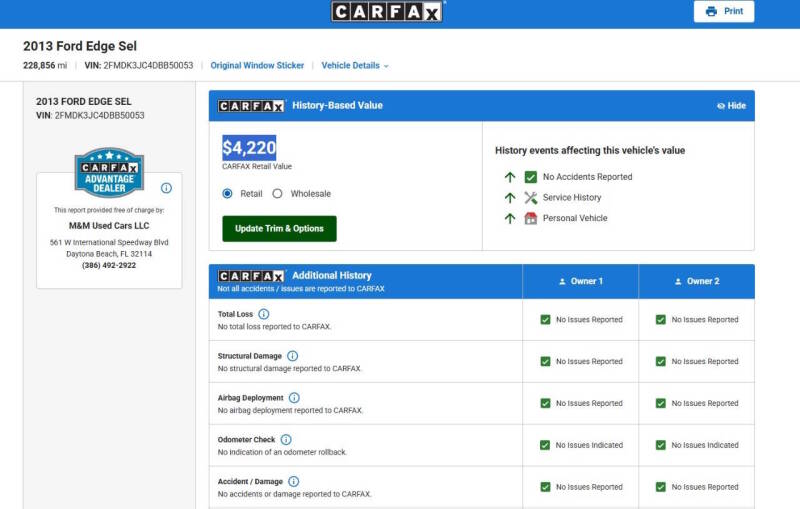The image size is (800, 509).
Task: Click the M&M Used Cars LLC name
Action: pyautogui.click(x=109, y=226)
